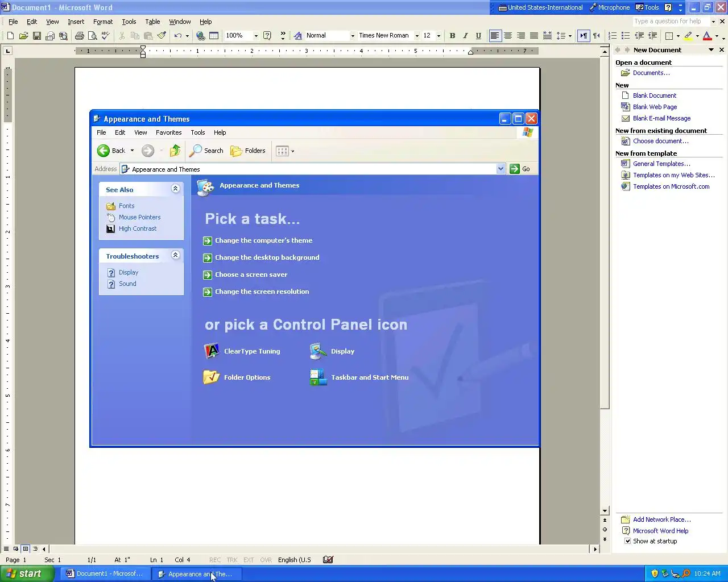Select Justify paragraph alignment

pos(534,36)
